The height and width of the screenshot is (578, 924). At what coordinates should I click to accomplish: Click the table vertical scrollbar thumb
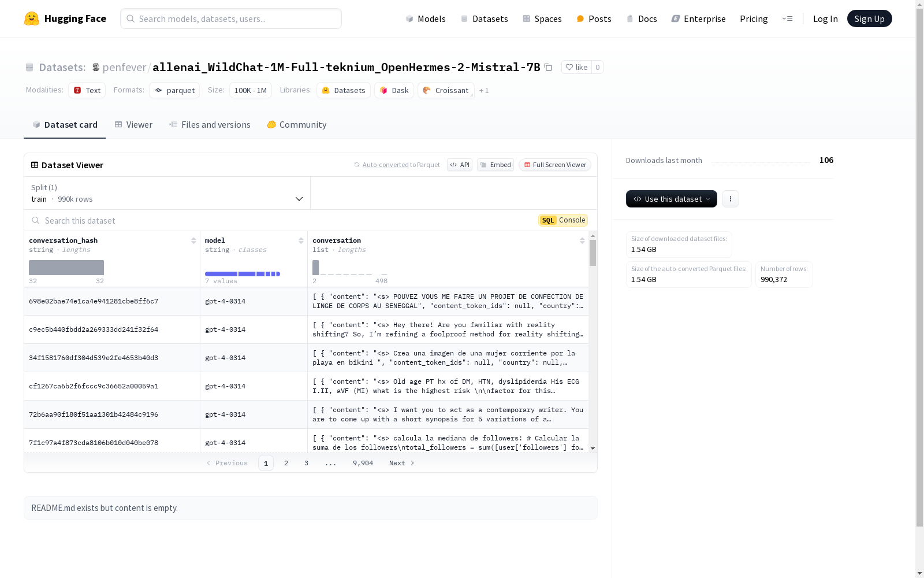click(593, 253)
